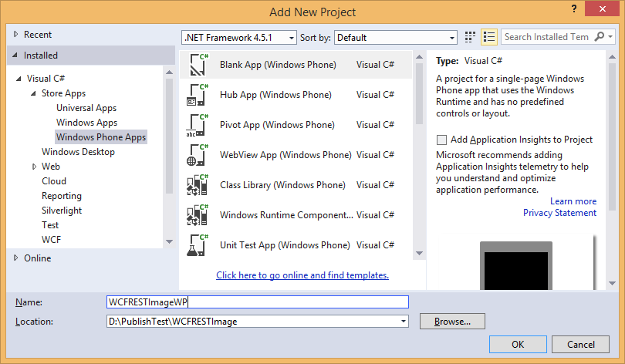This screenshot has height=364, width=625.
Task: Click description pane scroll up arrow
Action: 613,57
